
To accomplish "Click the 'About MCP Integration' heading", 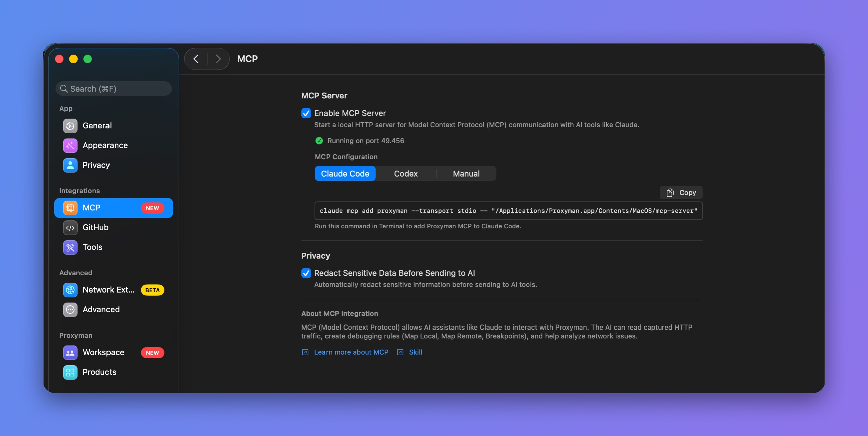I will point(340,314).
